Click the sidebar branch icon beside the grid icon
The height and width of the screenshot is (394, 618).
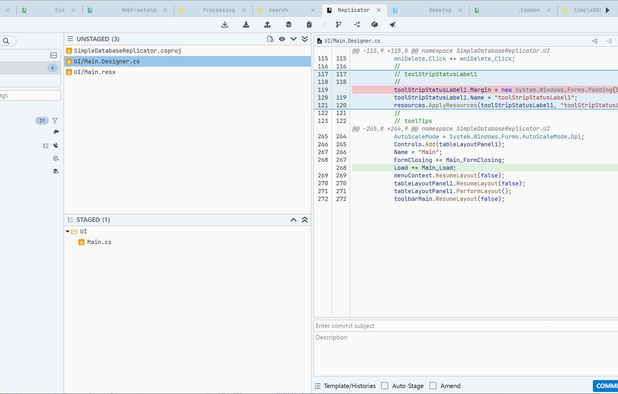56,146
